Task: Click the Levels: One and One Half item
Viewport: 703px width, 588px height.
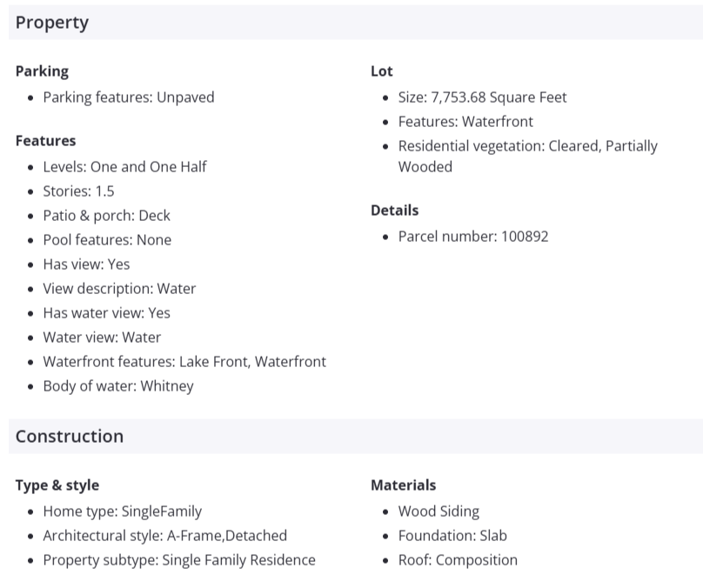Action: [x=124, y=167]
